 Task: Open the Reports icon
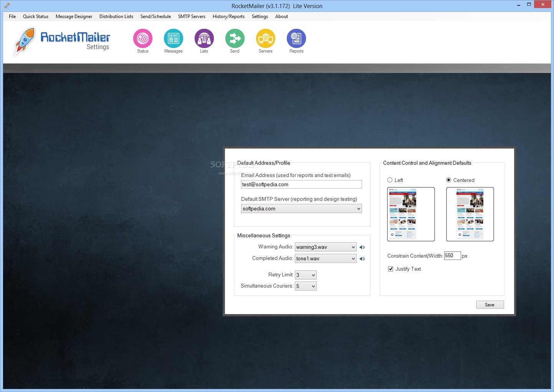pos(296,38)
